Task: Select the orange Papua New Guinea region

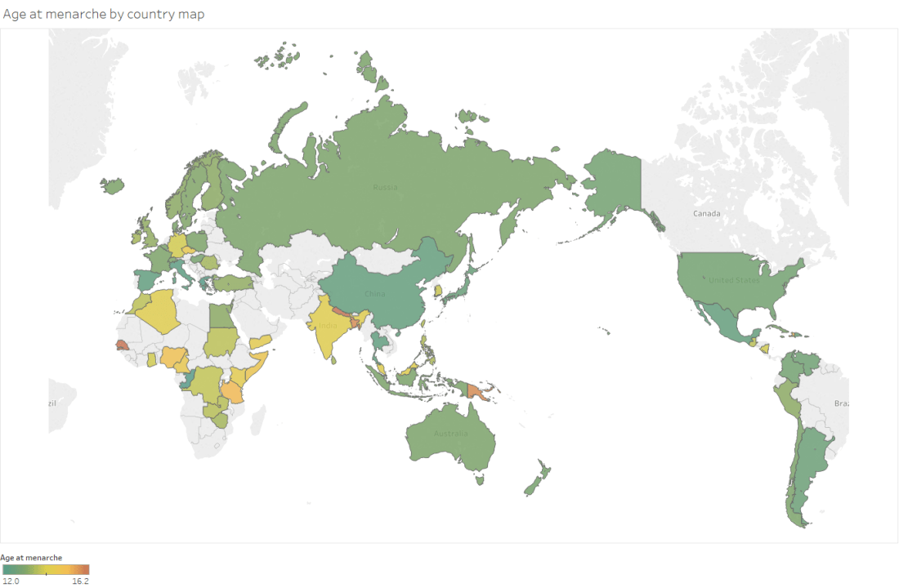Action: coord(474,390)
